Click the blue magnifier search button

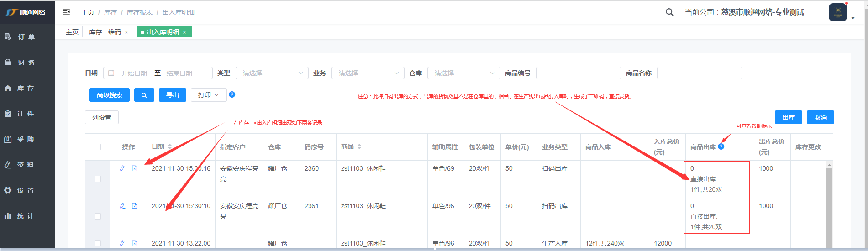[144, 95]
